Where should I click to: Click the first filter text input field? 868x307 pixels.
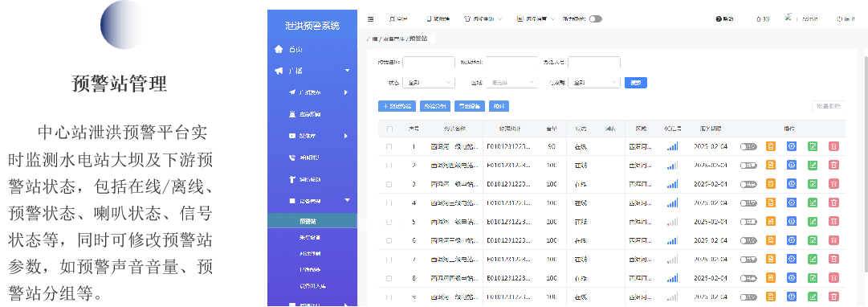429,62
